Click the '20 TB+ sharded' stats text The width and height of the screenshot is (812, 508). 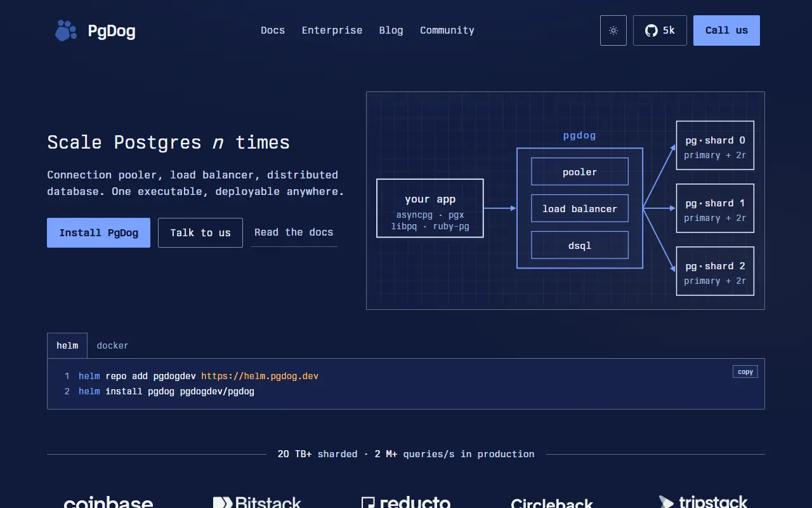click(x=317, y=454)
